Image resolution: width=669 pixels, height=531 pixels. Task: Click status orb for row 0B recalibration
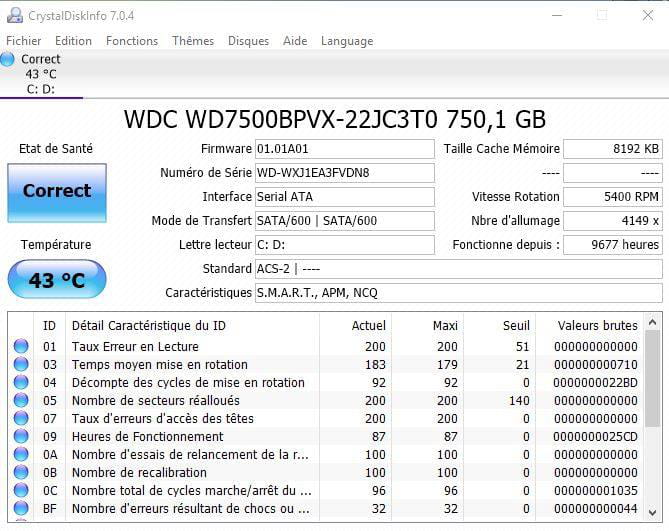21,472
